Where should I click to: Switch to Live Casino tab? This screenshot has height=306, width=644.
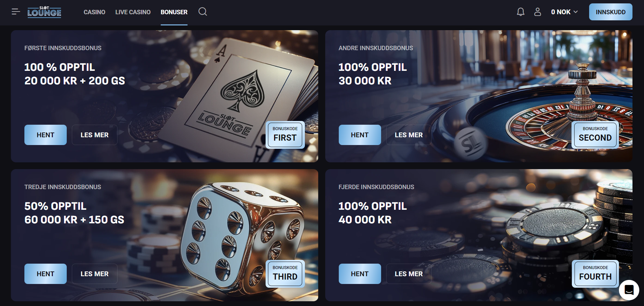point(133,12)
